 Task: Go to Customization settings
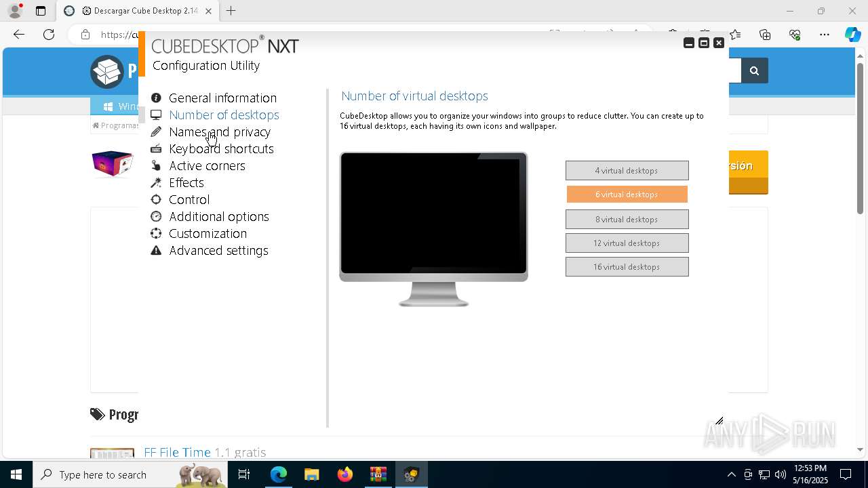click(208, 233)
